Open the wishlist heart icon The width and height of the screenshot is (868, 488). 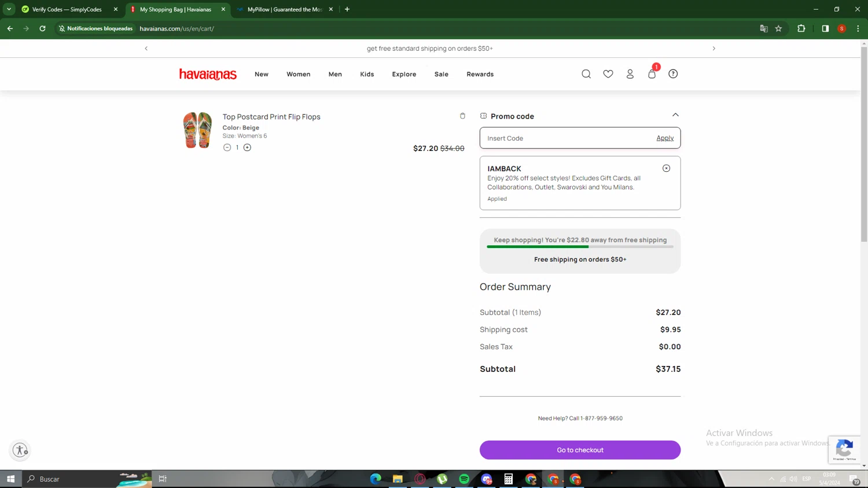tap(608, 74)
